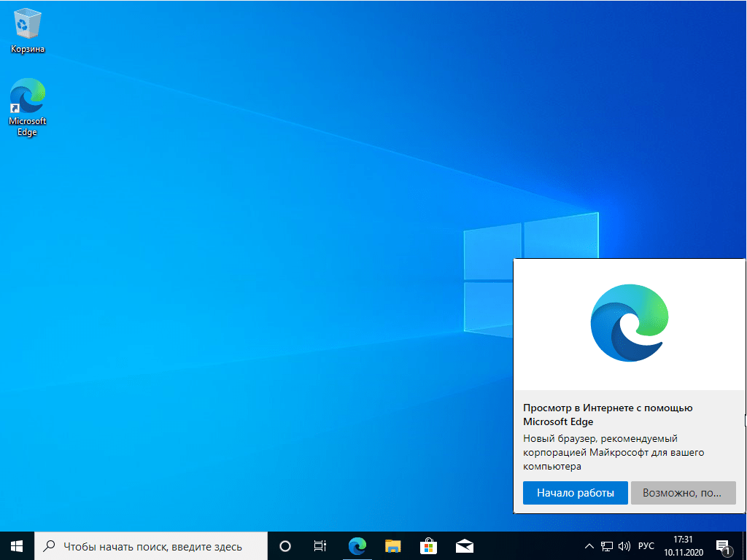The image size is (747, 560).
Task: Open network status tray icon
Action: coord(606,546)
